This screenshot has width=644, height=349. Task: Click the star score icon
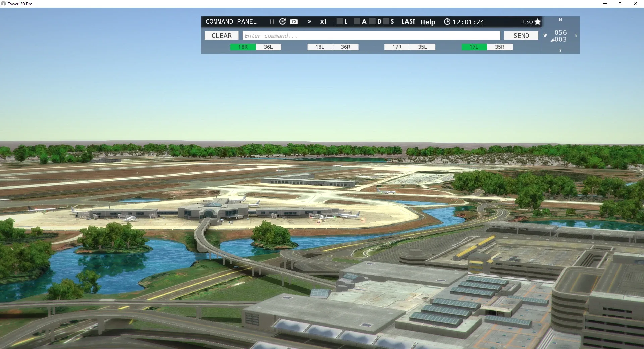538,22
